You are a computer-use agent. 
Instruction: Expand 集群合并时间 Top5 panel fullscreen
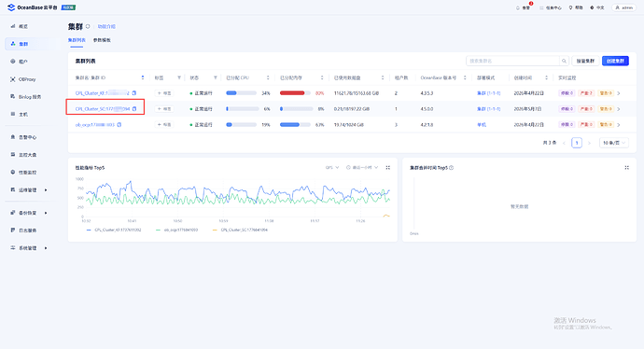click(627, 168)
